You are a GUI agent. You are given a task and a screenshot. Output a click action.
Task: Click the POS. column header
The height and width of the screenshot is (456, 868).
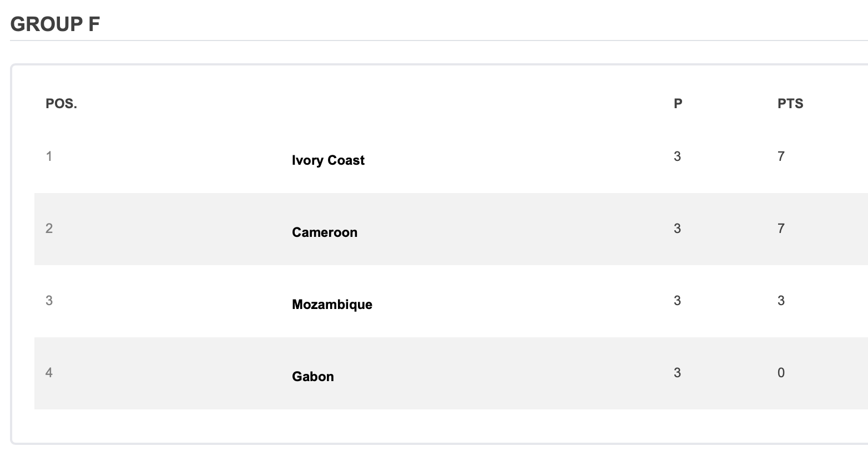pos(61,104)
